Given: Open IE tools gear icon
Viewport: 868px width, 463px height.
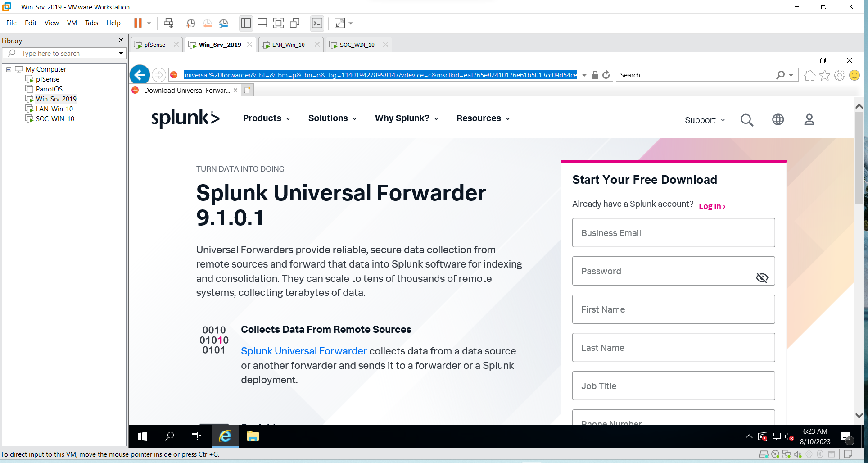Looking at the screenshot, I should (839, 75).
